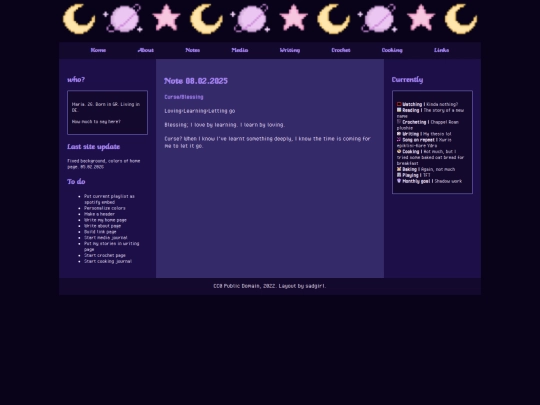This screenshot has width=540, height=405.
Task: Click the book icon beside Reading
Action: (399, 110)
